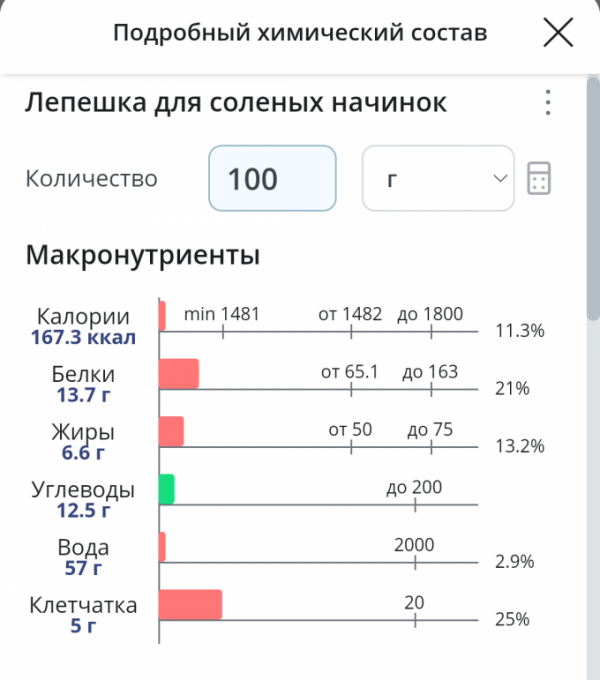Viewport: 600px width, 680px height.
Task: Click the Макронутриенты section heading
Action: click(143, 255)
